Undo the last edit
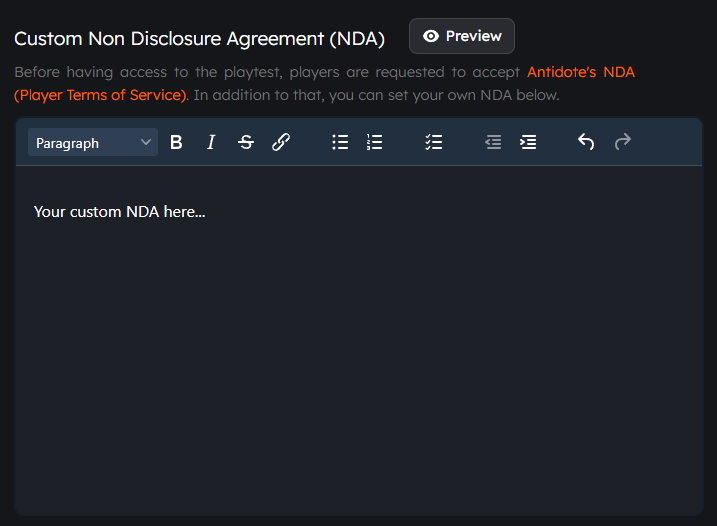The height and width of the screenshot is (526, 717). (x=586, y=142)
